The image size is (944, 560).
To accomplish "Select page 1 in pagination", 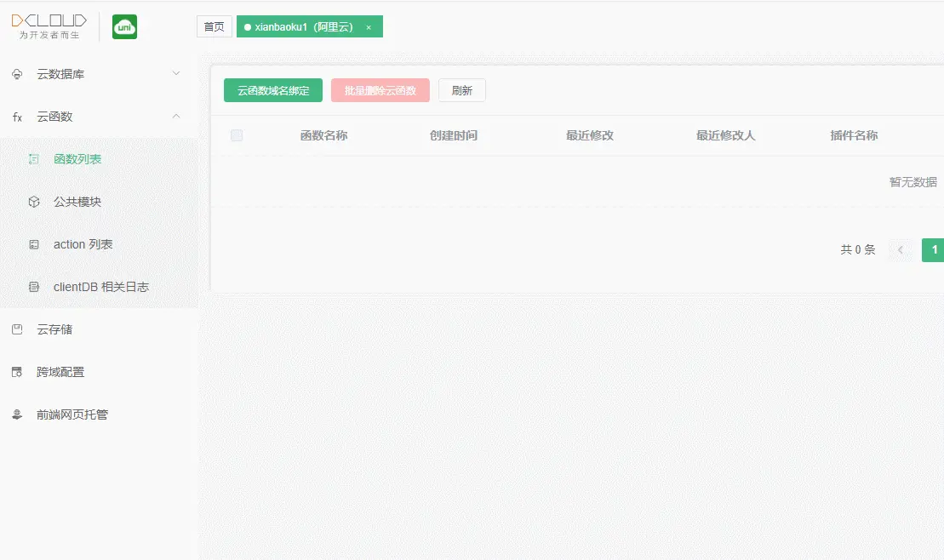I will pos(934,250).
